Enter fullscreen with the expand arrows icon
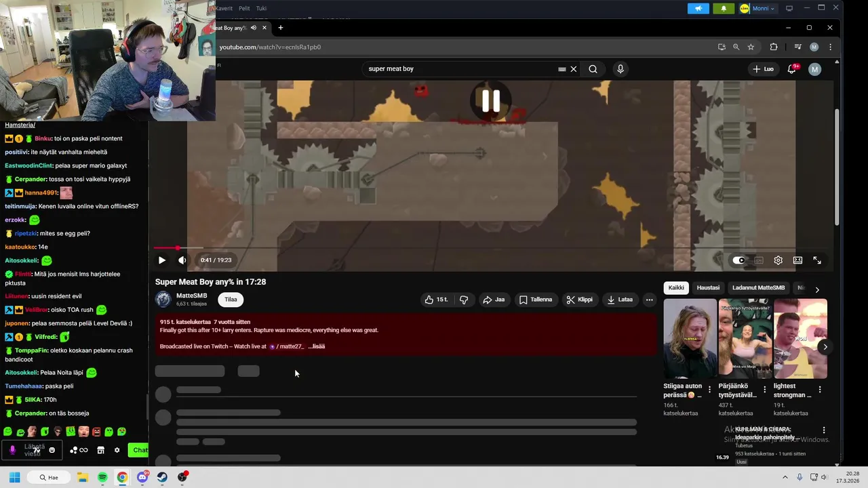Screen dimensions: 868x488 (x=817, y=260)
